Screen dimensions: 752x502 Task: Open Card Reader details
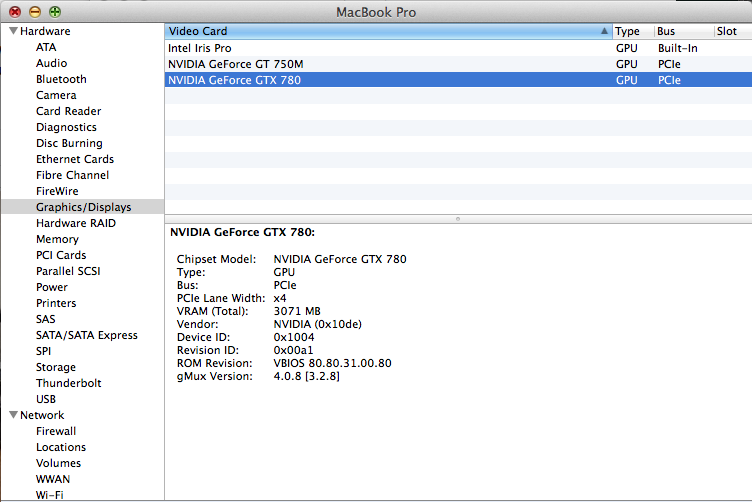pos(69,111)
